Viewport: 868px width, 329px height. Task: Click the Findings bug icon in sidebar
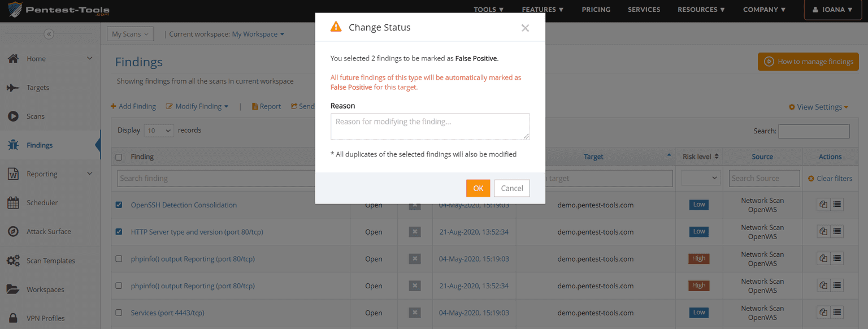(x=13, y=145)
